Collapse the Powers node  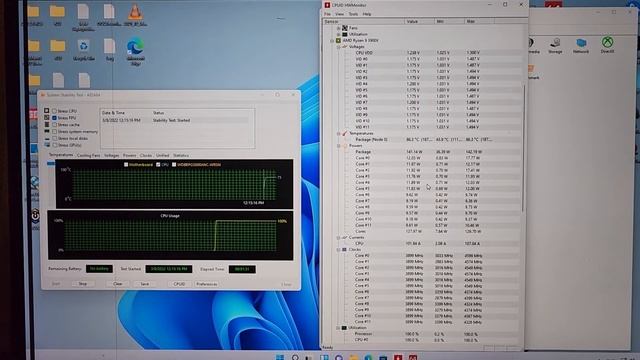(338, 145)
